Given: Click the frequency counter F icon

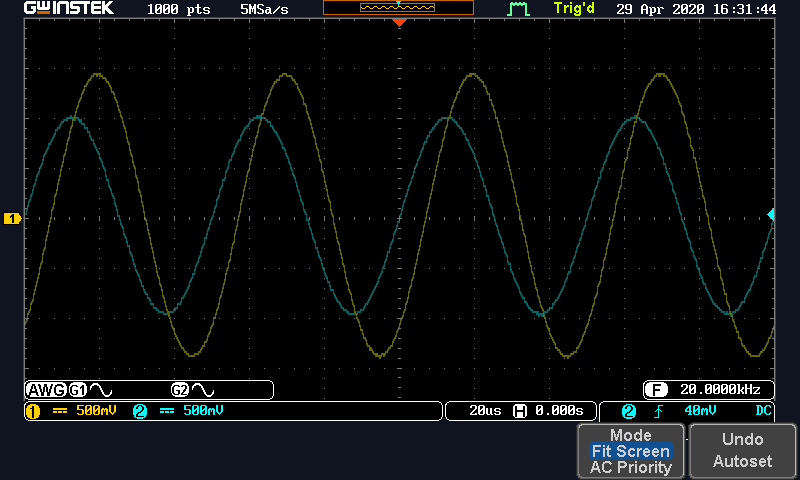Looking at the screenshot, I should [656, 390].
